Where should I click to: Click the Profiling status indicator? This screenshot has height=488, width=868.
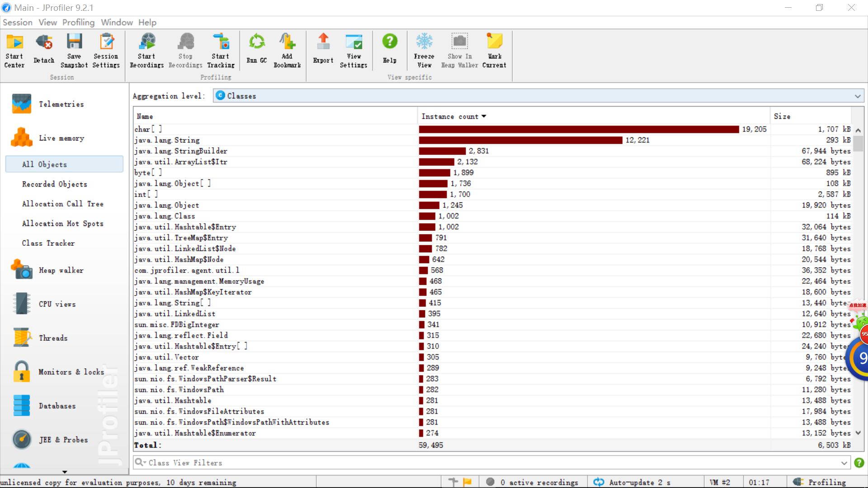(821, 482)
